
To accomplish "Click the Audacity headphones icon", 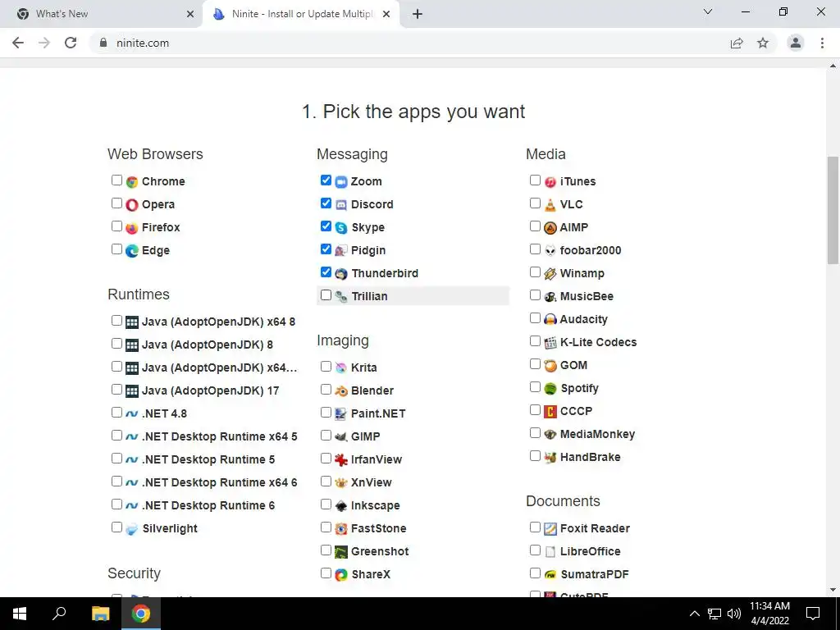I will [550, 319].
